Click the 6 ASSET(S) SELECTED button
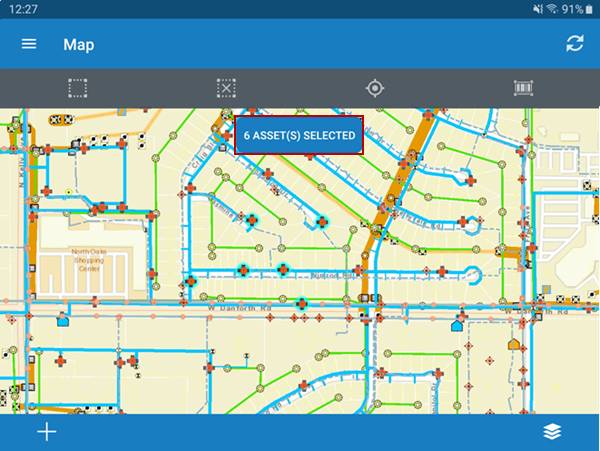 tap(299, 135)
